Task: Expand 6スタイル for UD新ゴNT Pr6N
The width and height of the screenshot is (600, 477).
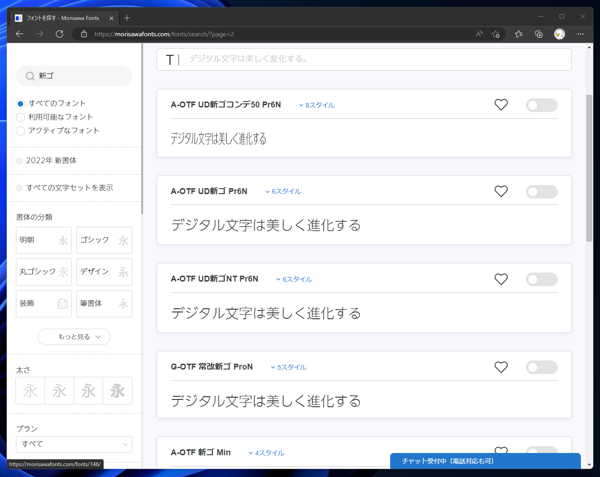Action: (294, 279)
